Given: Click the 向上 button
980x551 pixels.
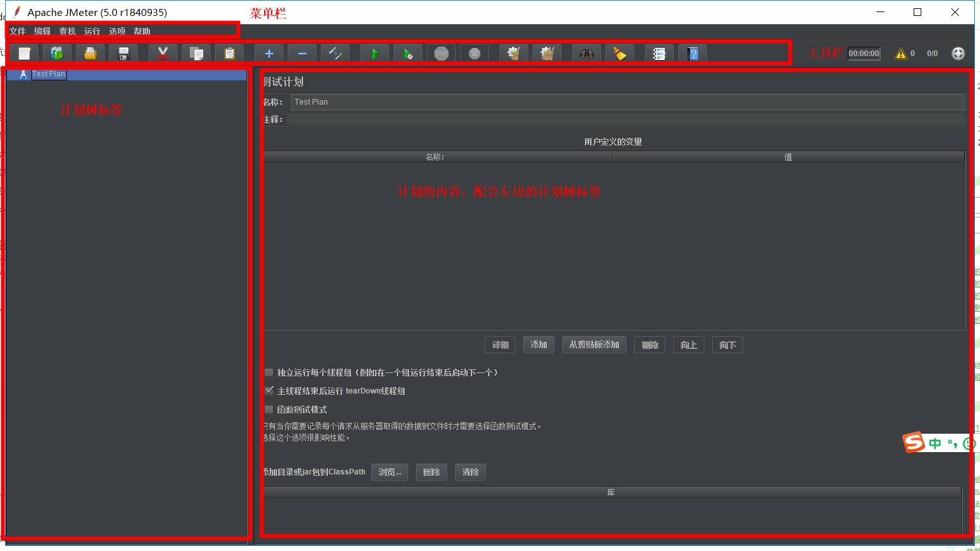Looking at the screenshot, I should [689, 345].
